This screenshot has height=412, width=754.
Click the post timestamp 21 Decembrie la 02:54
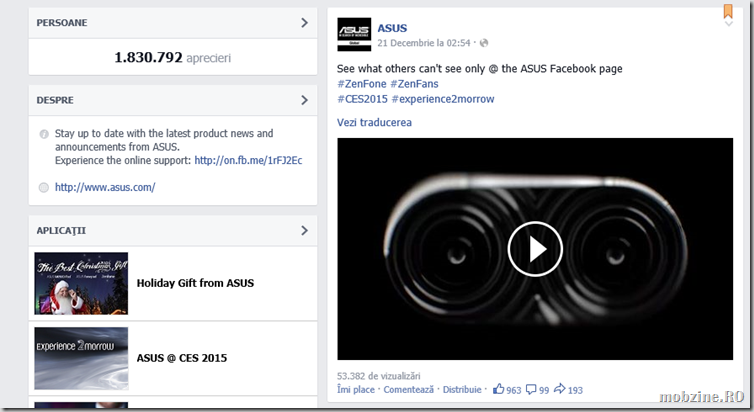coord(424,43)
